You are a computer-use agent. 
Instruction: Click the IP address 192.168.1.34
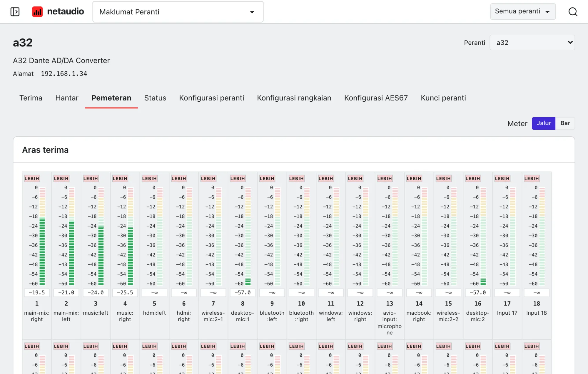tap(64, 74)
